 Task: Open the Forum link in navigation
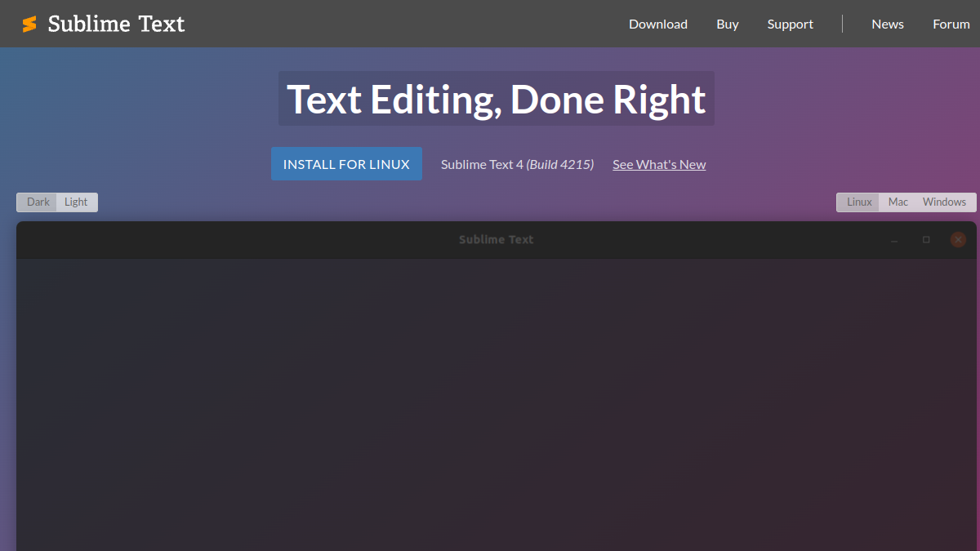(x=951, y=24)
